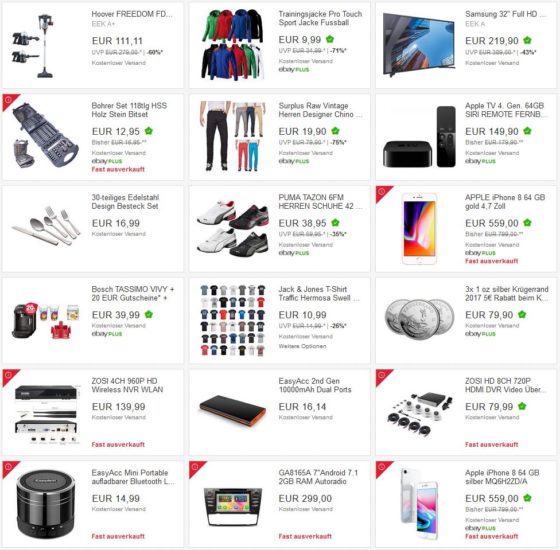Click the red timer badge on Bohrer Set card
The height and width of the screenshot is (550, 560).
9,100
